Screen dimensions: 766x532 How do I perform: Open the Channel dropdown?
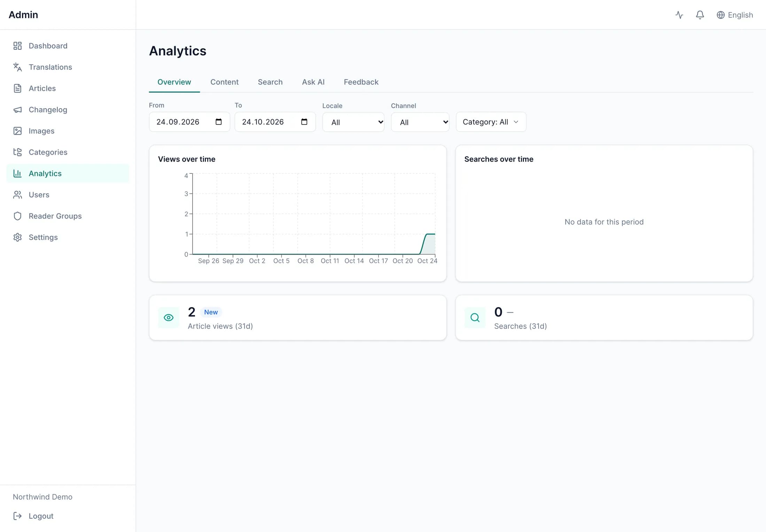(420, 122)
